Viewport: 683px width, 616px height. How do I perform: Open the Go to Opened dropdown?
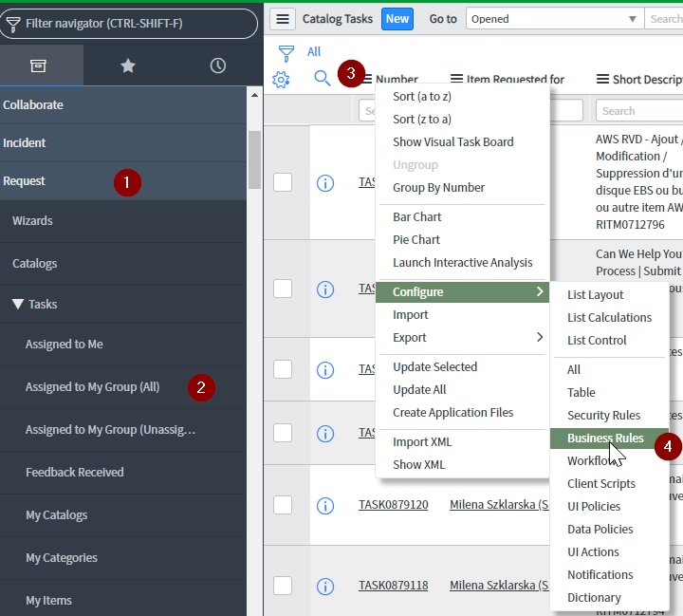[x=555, y=19]
